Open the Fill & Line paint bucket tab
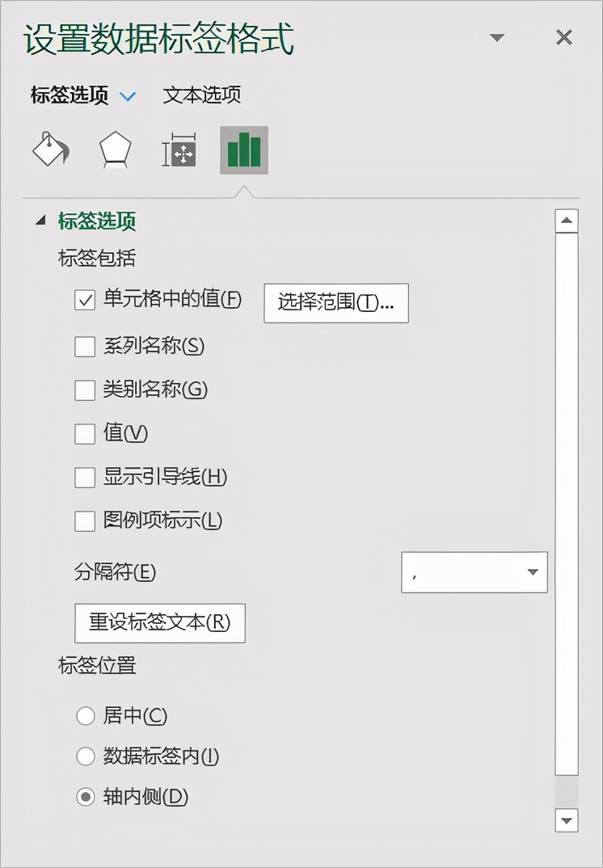Image resolution: width=603 pixels, height=868 pixels. click(x=50, y=150)
